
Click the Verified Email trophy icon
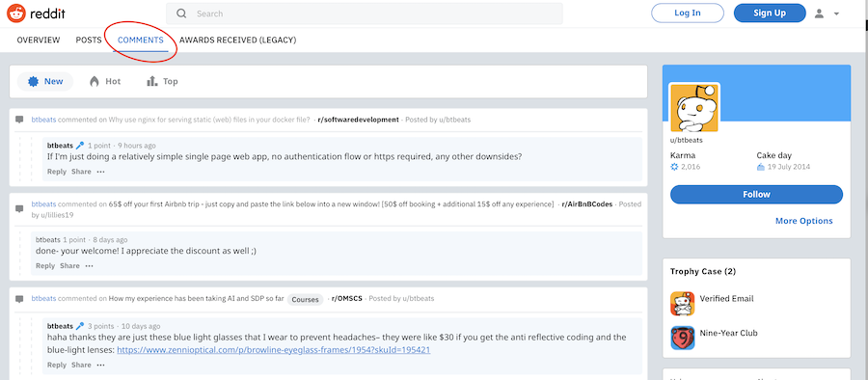[x=683, y=304]
